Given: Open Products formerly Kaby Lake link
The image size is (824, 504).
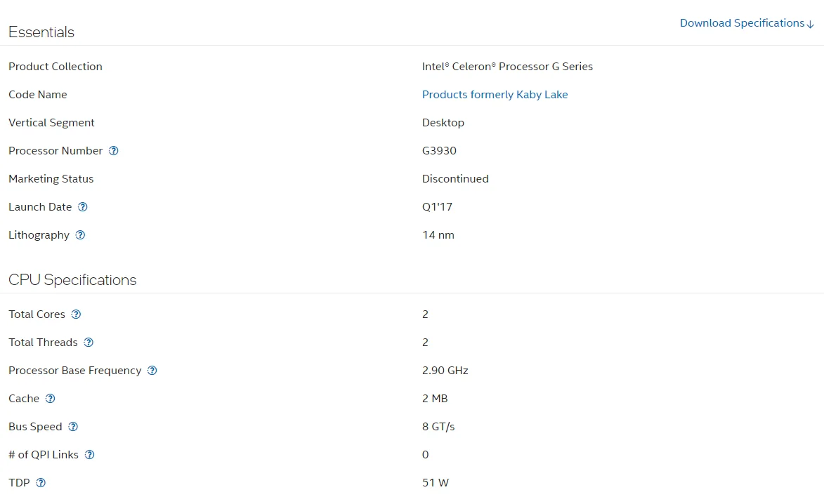Looking at the screenshot, I should pos(495,95).
